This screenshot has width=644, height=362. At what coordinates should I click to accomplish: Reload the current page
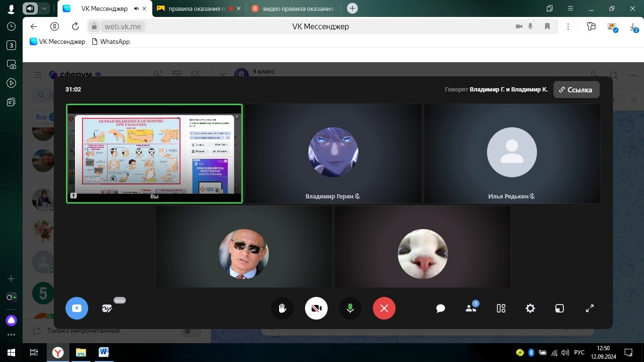(x=75, y=26)
